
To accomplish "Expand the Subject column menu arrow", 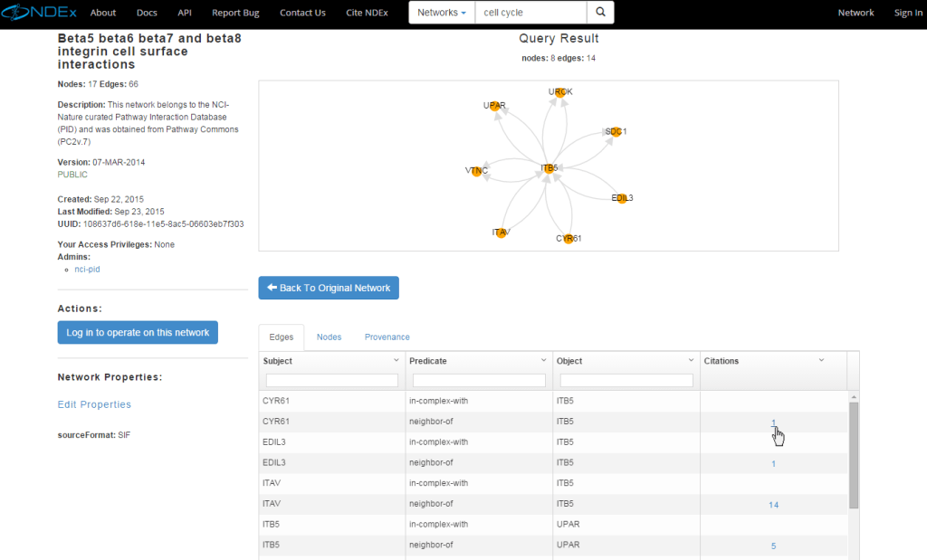I will click(397, 360).
